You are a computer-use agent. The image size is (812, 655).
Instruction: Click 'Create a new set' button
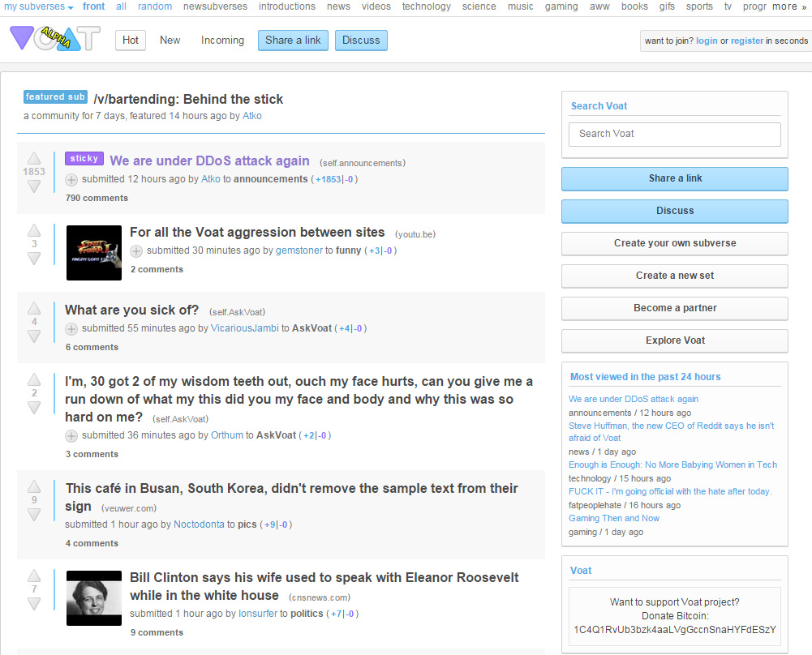tap(675, 276)
